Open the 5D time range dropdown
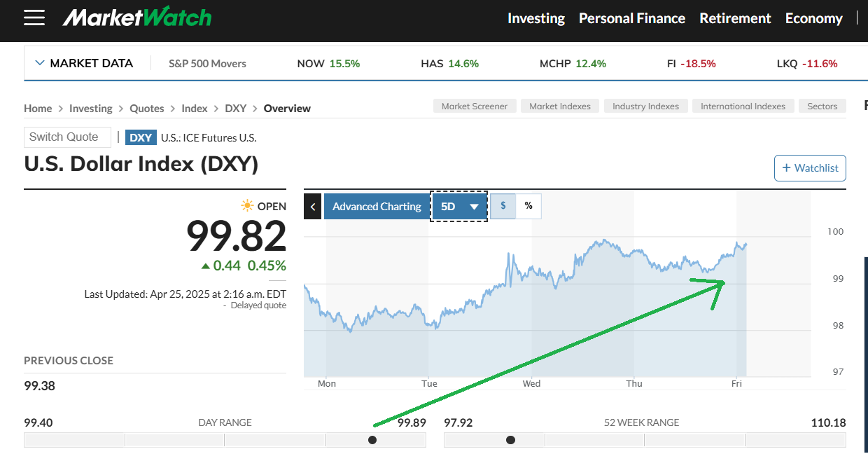 [x=458, y=207]
